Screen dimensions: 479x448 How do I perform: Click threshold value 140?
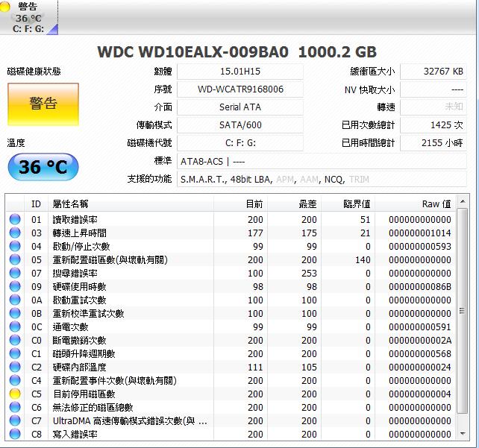click(x=363, y=259)
